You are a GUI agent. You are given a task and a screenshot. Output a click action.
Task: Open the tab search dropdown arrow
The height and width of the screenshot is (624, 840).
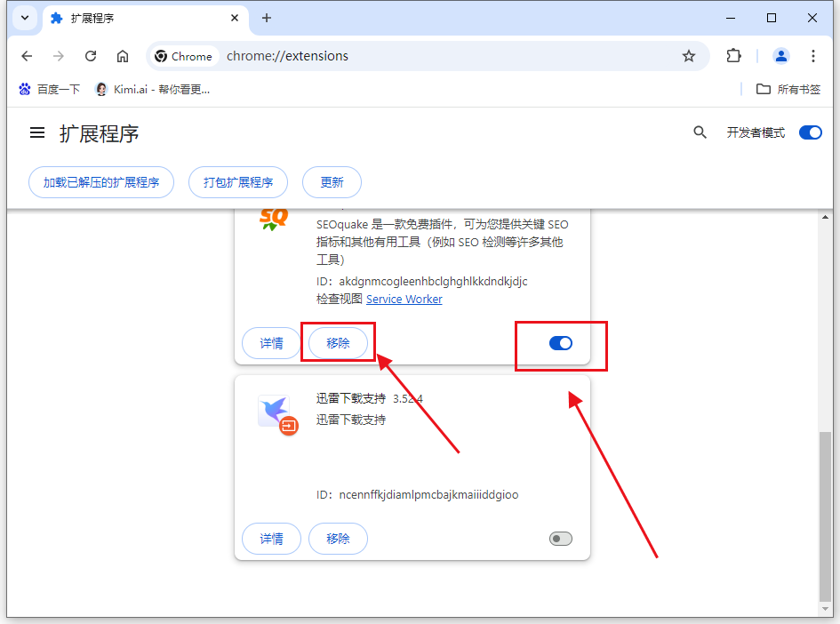tap(25, 18)
